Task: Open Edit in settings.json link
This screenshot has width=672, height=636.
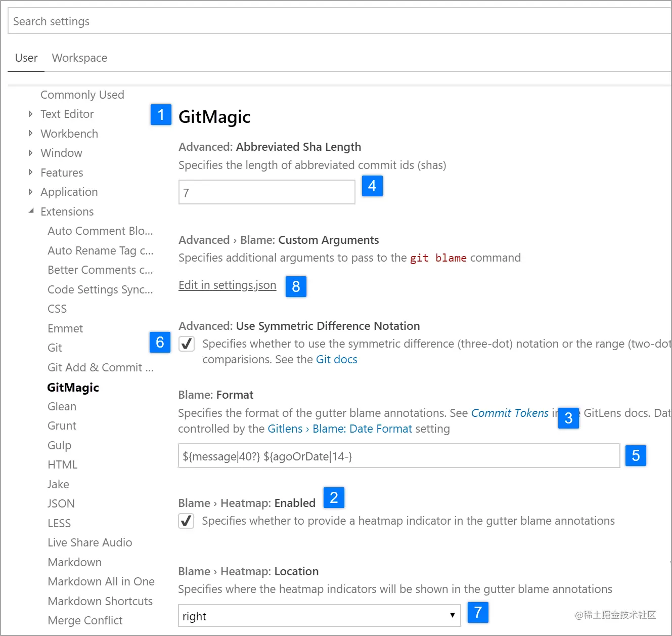Action: point(227,285)
